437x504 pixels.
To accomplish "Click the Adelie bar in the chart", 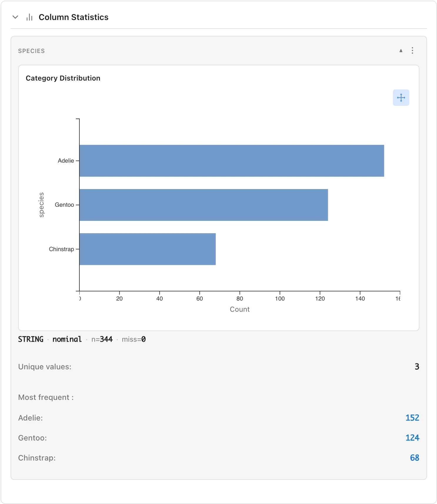I will (232, 161).
